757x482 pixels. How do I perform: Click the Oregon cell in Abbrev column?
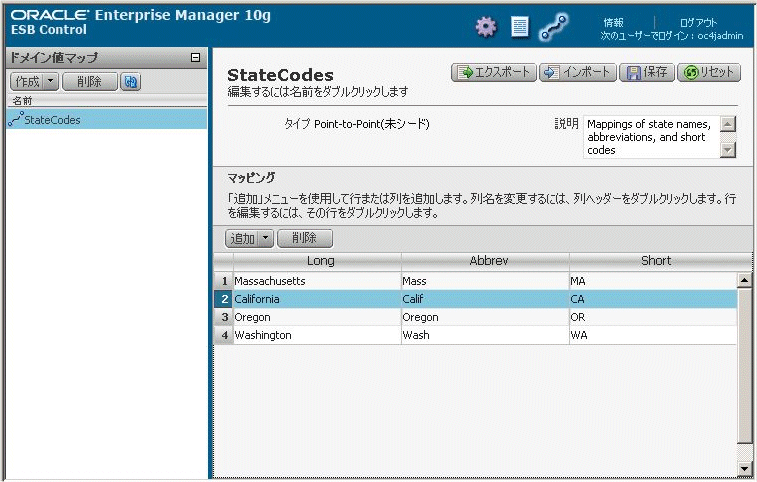tap(485, 317)
